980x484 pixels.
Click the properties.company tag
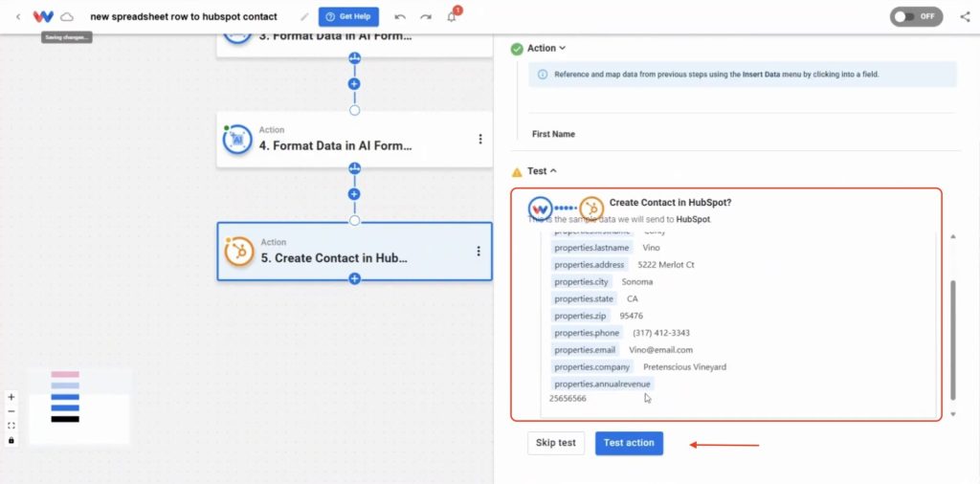coord(591,367)
